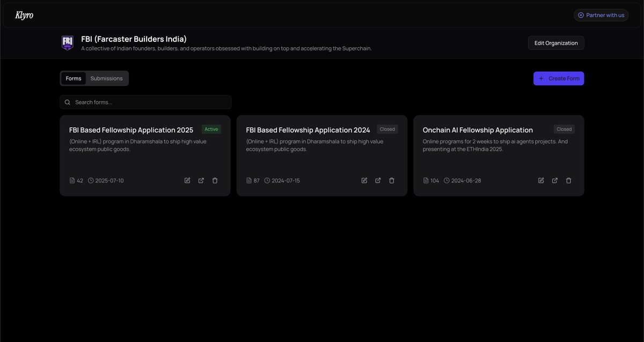The image size is (644, 342).
Task: Click the Onchain AI card description text
Action: (x=495, y=145)
